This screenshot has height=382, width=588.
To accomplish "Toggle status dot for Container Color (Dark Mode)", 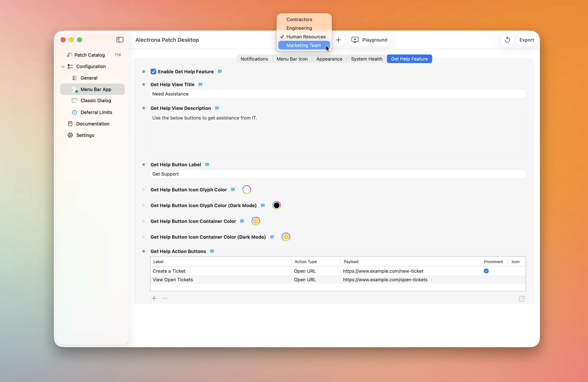I will (144, 237).
